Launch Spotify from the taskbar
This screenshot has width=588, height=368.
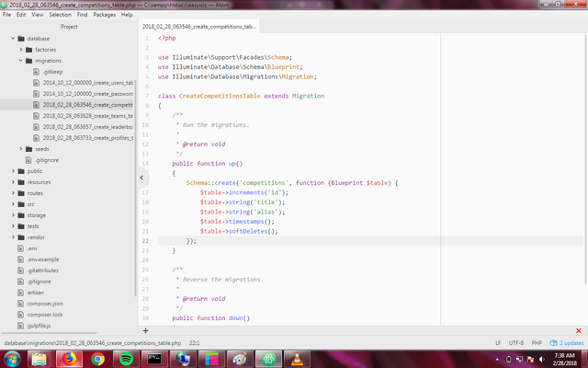point(126,359)
